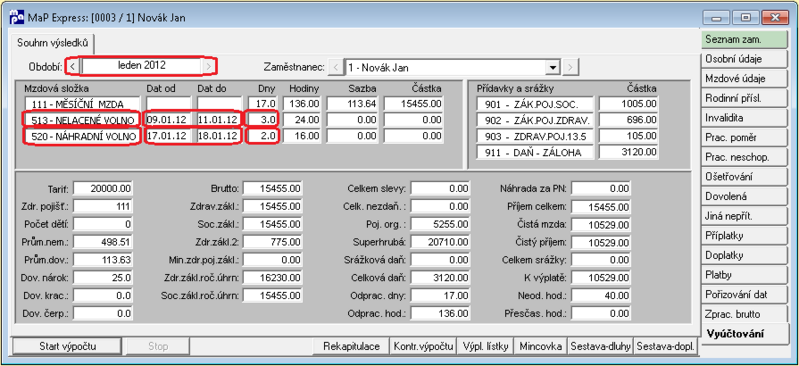The width and height of the screenshot is (799, 366).
Task: Click Celková daň field 3120.00
Action: (x=440, y=277)
